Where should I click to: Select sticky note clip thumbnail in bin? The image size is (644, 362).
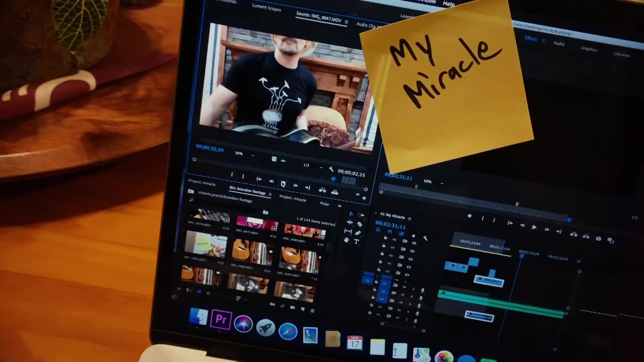tap(205, 245)
